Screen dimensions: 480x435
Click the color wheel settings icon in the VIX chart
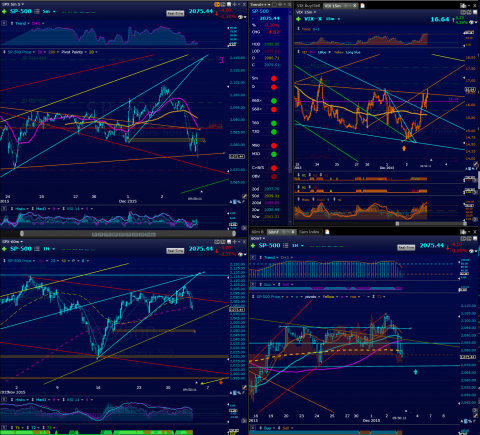(472, 22)
